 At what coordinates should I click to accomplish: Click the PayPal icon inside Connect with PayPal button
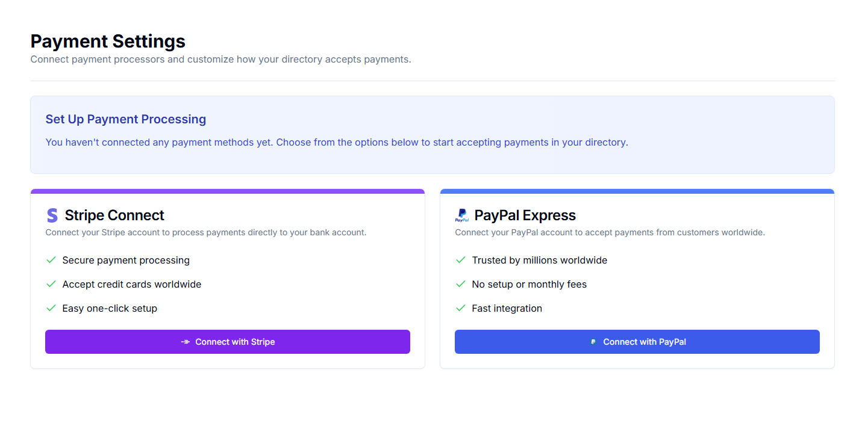[593, 341]
